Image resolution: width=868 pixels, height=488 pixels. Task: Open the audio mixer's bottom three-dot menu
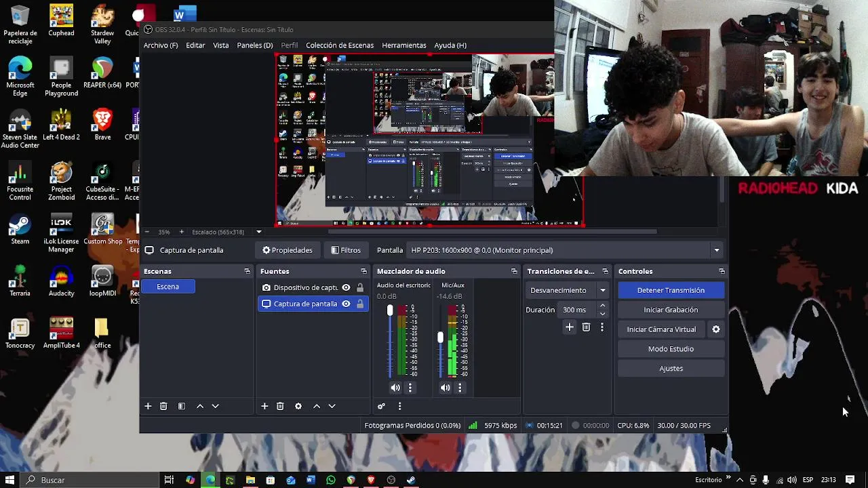399,406
